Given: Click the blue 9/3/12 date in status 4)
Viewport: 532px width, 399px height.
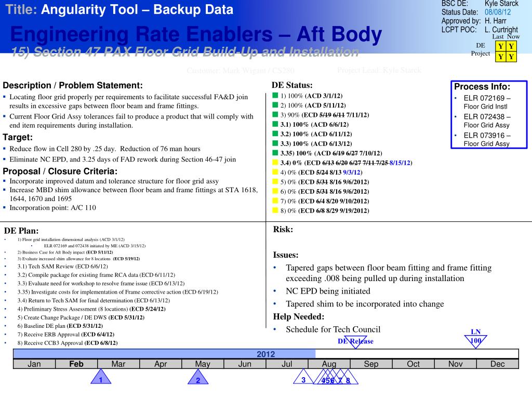Looking at the screenshot, I should point(352,172).
